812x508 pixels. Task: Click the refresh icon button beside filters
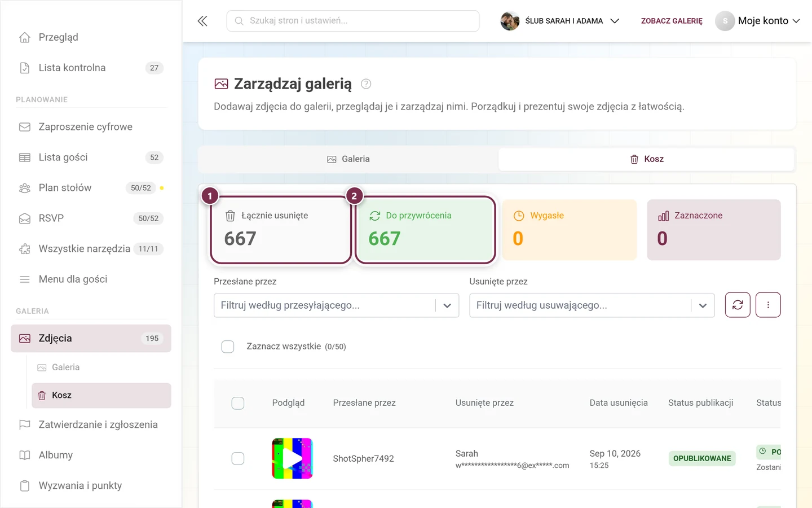738,305
